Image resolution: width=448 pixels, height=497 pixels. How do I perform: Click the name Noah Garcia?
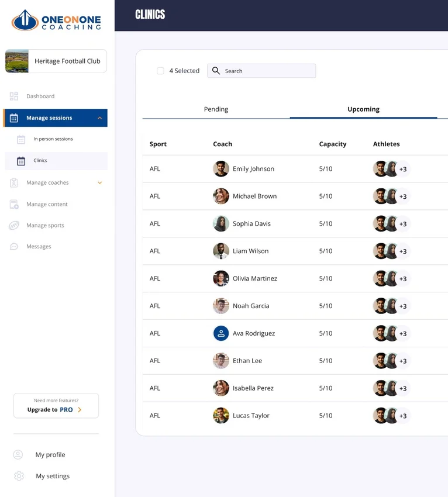pos(251,306)
